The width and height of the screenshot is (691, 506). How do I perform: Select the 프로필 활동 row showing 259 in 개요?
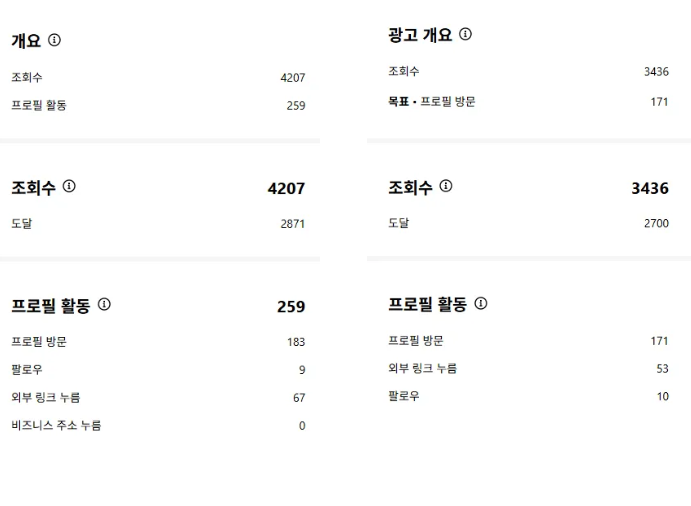(158, 105)
